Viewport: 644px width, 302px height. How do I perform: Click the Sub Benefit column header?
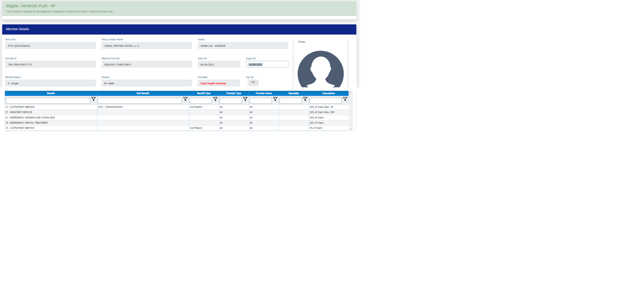tap(143, 93)
